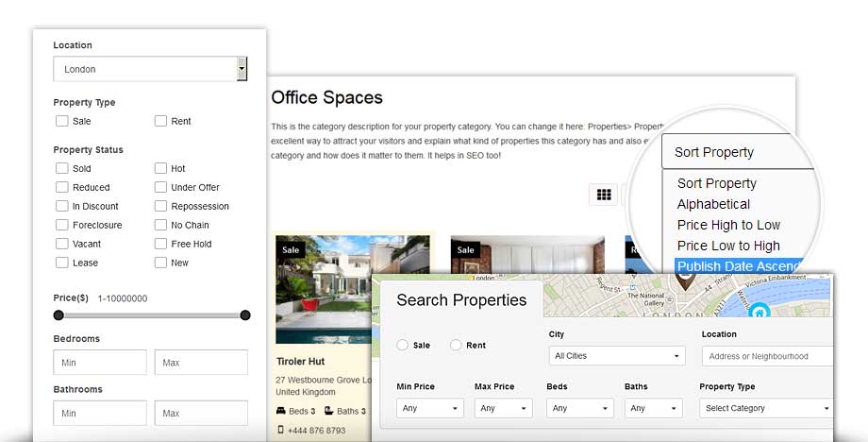Open the All Cities dropdown
Viewport: 868px width, 442px height.
(617, 356)
